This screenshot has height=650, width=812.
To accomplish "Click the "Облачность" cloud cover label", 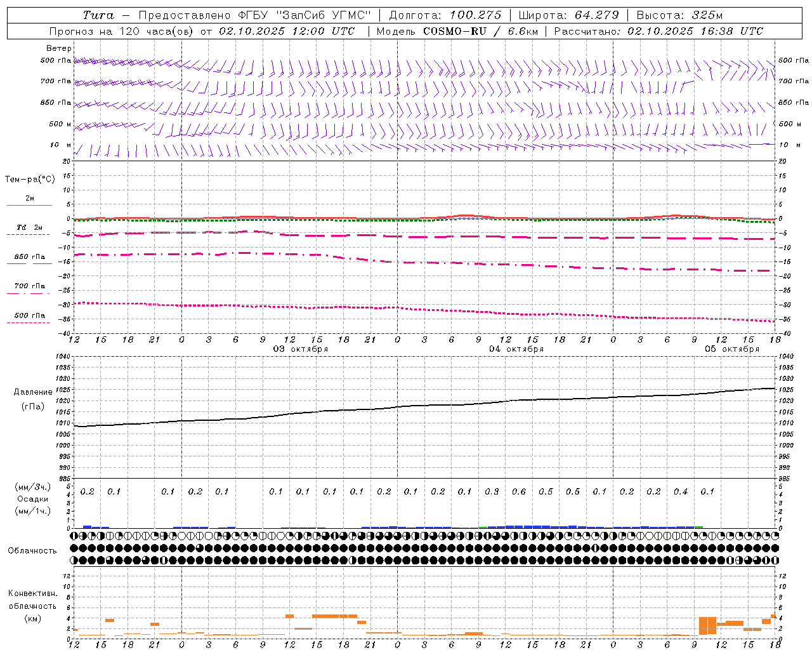I will point(32,551).
